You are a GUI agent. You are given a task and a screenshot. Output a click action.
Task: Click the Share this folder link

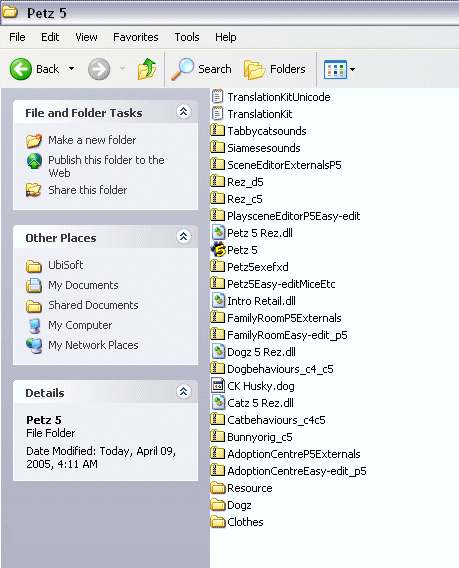click(x=88, y=190)
